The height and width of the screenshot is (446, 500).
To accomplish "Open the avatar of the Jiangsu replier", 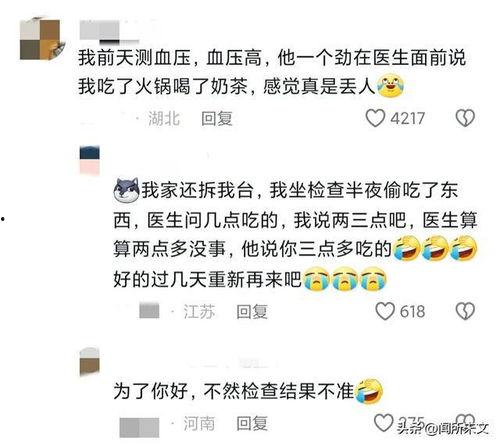I will (90, 161).
